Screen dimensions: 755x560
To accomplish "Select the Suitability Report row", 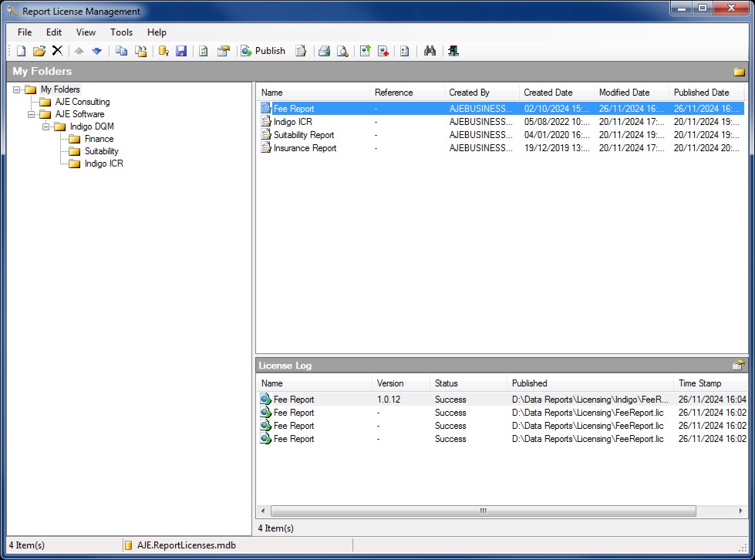I will tap(304, 135).
